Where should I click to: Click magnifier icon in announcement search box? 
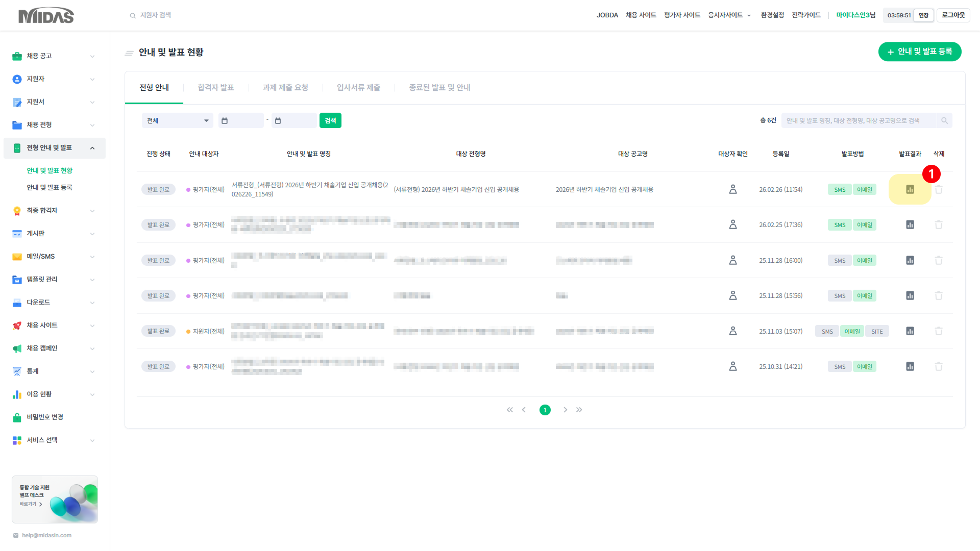944,121
